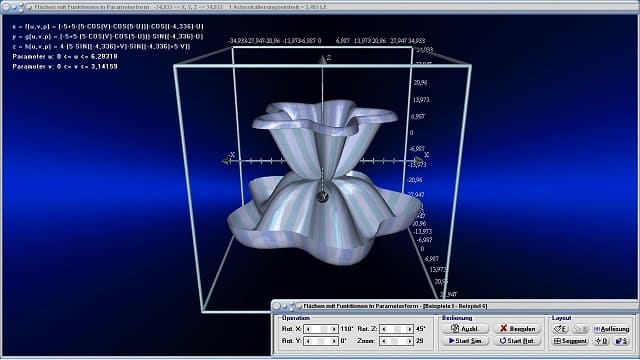640x360 pixels.
Task: Increase Rot. X with the right arrow
Action: (x=334, y=329)
